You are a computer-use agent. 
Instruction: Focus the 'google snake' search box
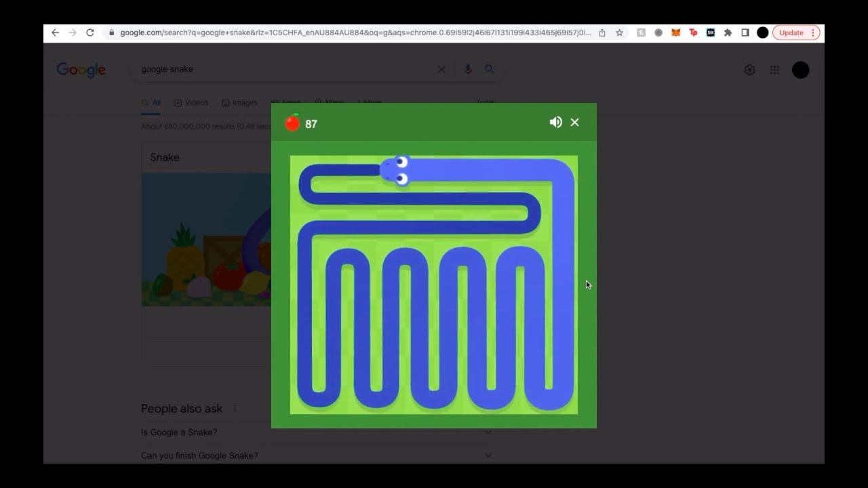[285, 69]
